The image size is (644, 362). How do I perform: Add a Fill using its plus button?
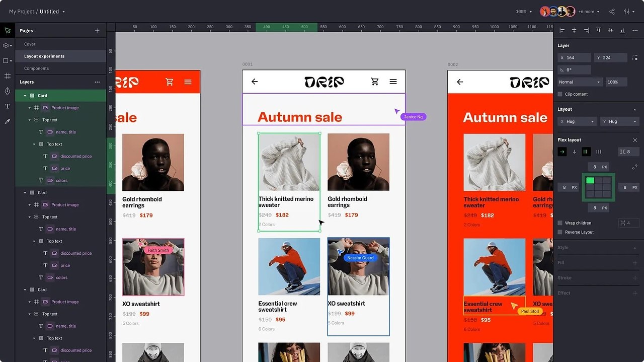pos(635,263)
